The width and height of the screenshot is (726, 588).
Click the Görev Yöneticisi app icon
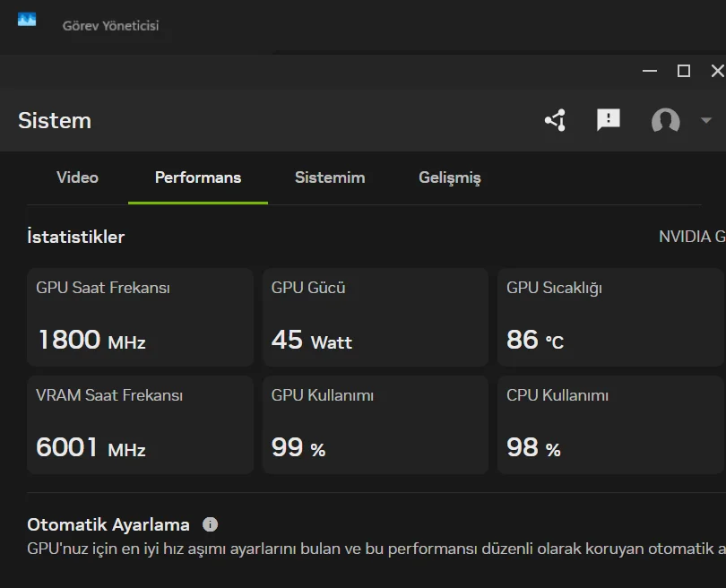(x=27, y=20)
